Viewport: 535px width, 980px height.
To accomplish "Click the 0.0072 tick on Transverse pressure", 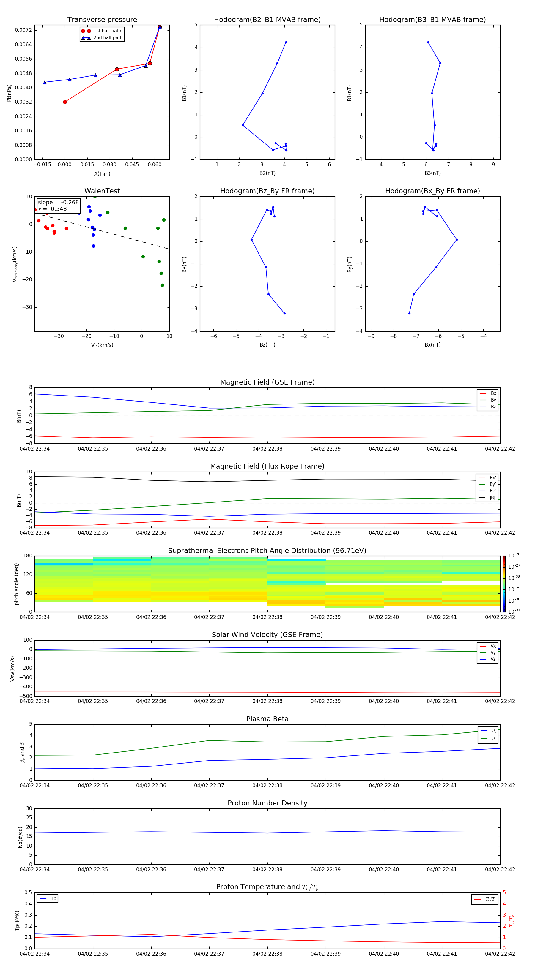I will coord(23,30).
